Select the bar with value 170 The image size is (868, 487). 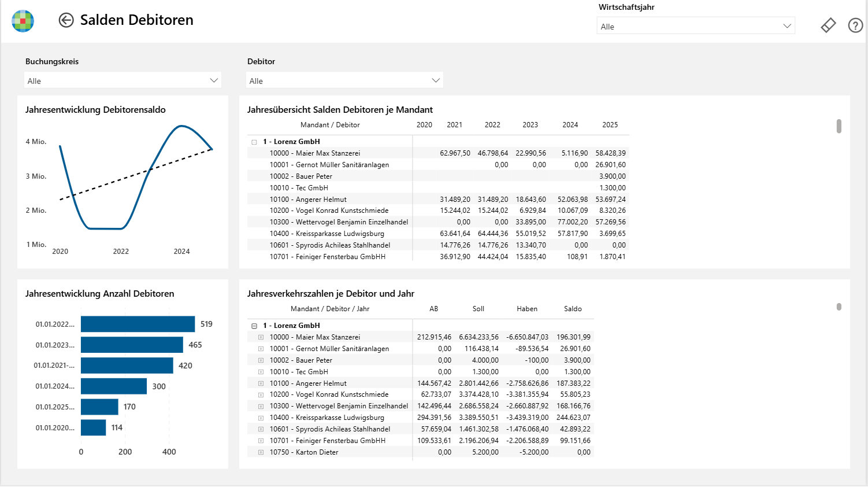pyautogui.click(x=99, y=407)
